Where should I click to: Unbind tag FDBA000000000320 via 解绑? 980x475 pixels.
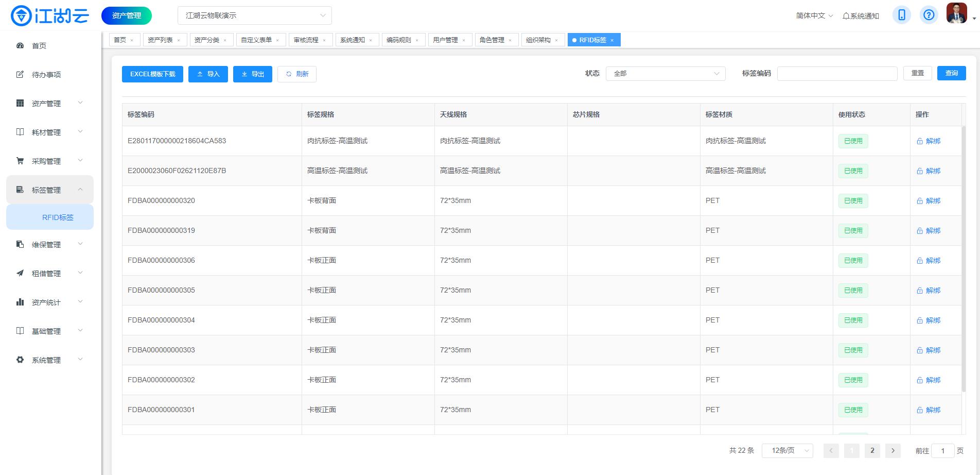[x=929, y=201]
